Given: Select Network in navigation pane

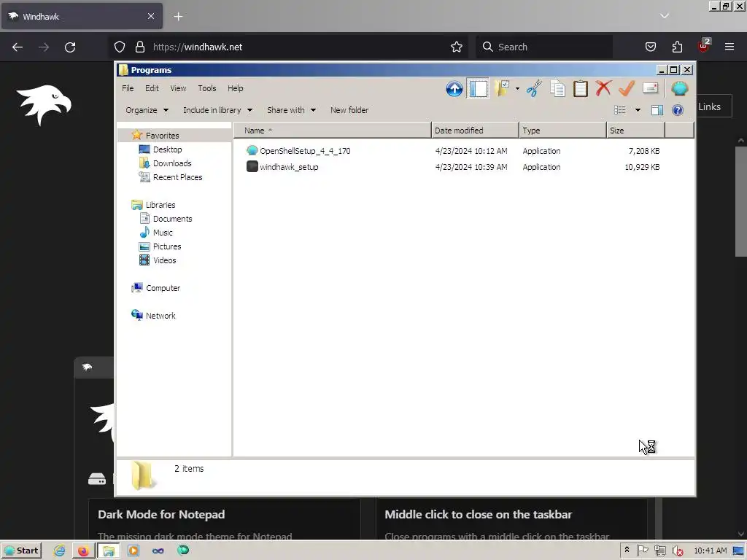Looking at the screenshot, I should pos(160,315).
